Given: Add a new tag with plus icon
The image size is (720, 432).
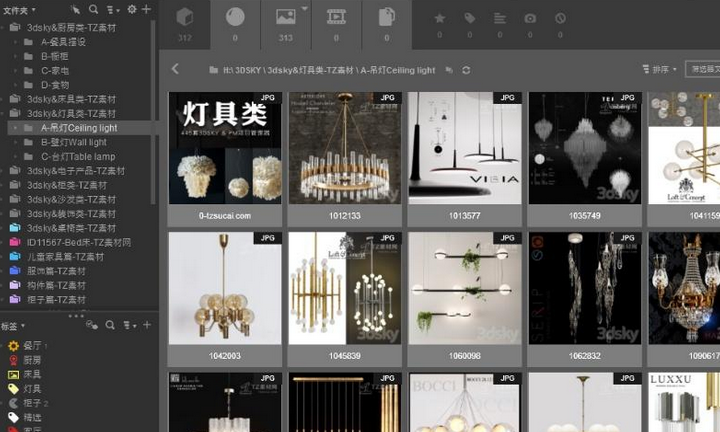Looking at the screenshot, I should coord(147,325).
